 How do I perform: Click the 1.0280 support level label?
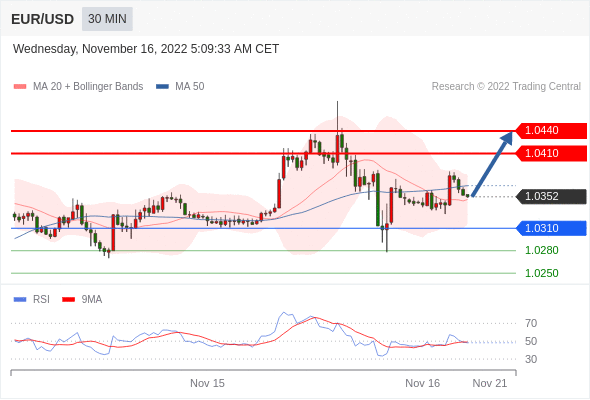pyautogui.click(x=541, y=250)
